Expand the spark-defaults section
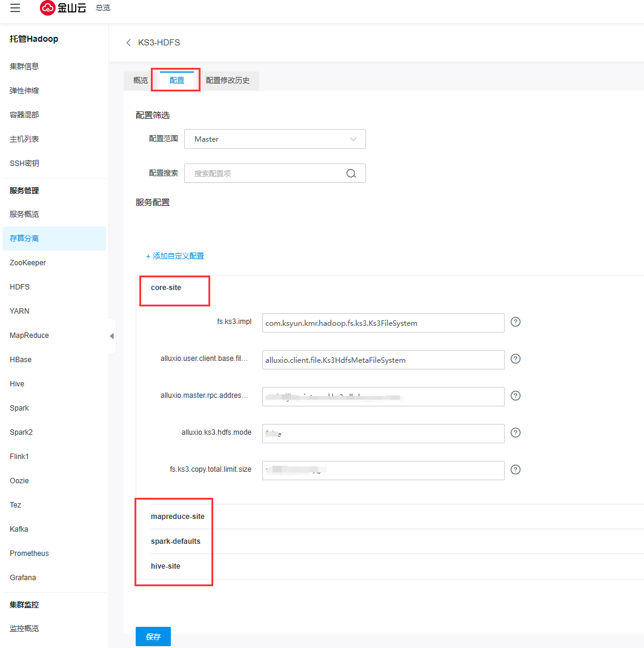This screenshot has width=644, height=648. pos(176,541)
